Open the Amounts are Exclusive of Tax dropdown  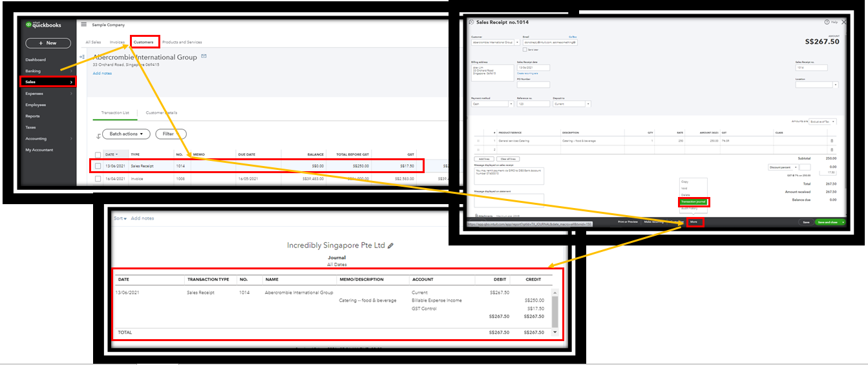822,121
